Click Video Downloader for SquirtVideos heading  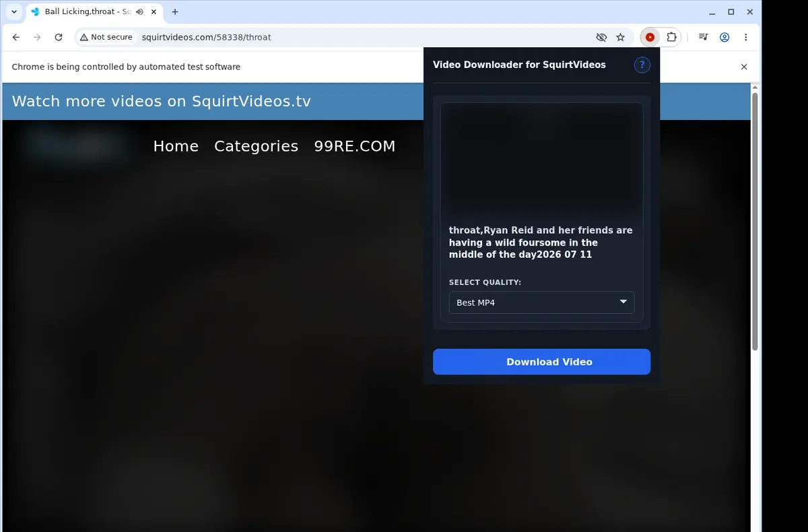coord(519,65)
